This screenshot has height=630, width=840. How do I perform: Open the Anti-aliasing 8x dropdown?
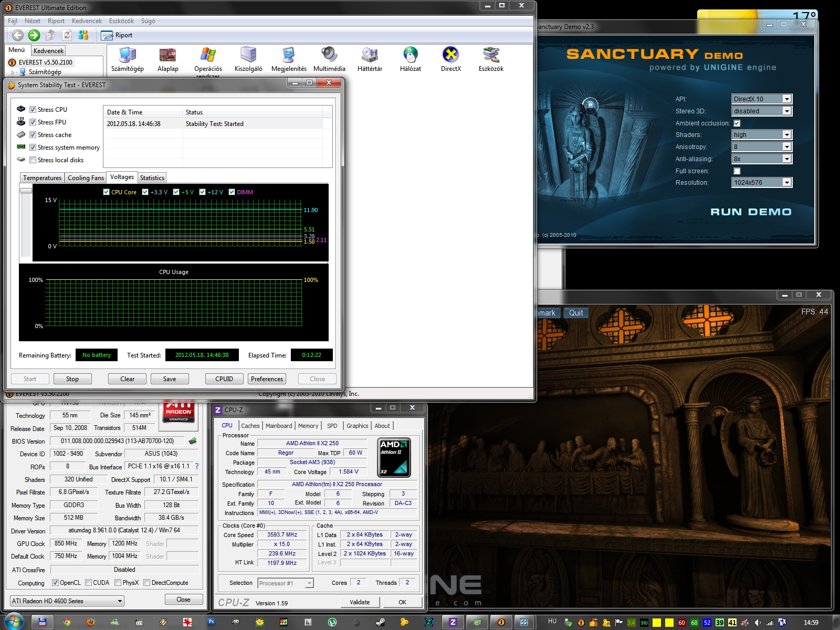[761, 159]
